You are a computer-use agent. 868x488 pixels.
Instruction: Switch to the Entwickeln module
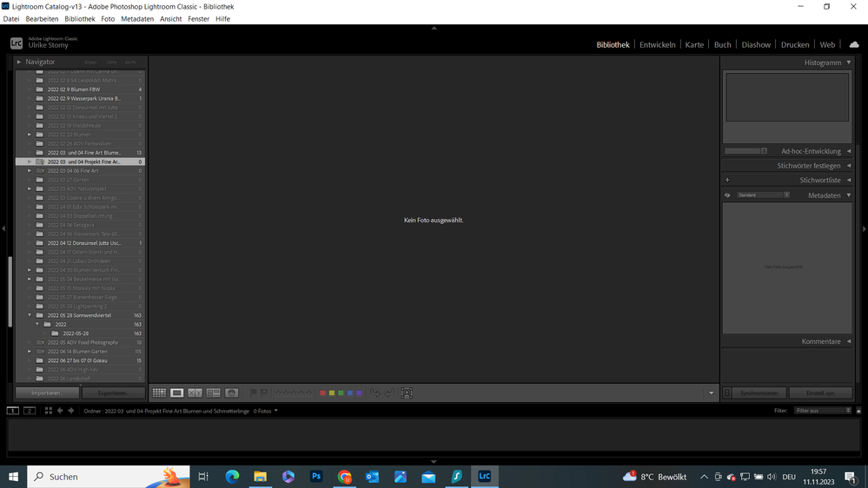pos(657,45)
